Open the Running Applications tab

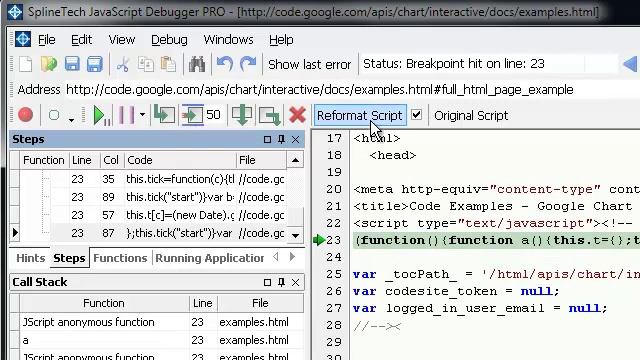[210, 258]
